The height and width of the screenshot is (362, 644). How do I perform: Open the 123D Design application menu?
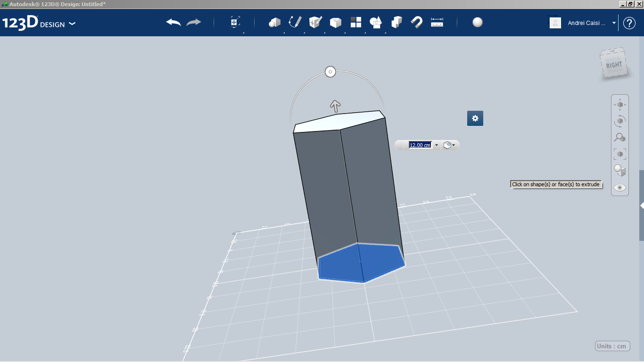[39, 23]
